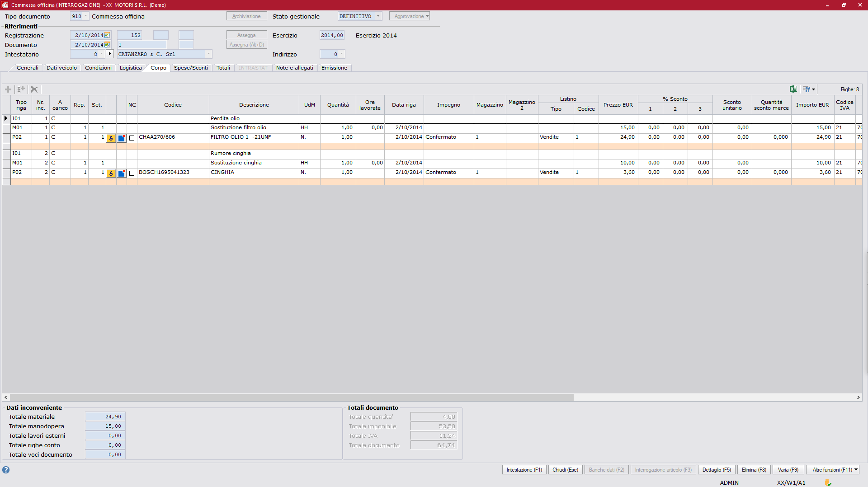The height and width of the screenshot is (487, 868).
Task: Toggle NC checkbox on BOSCH1695041323 row
Action: pyautogui.click(x=132, y=173)
